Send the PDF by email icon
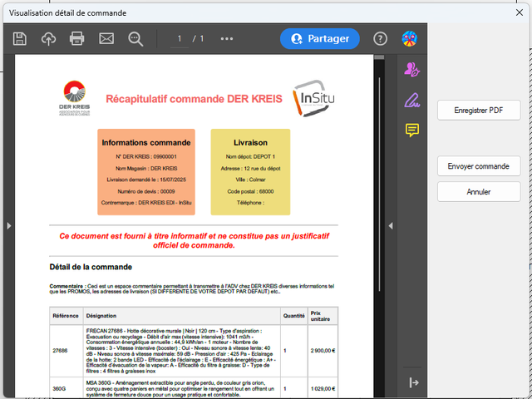The width and height of the screenshot is (532, 399). [106, 38]
